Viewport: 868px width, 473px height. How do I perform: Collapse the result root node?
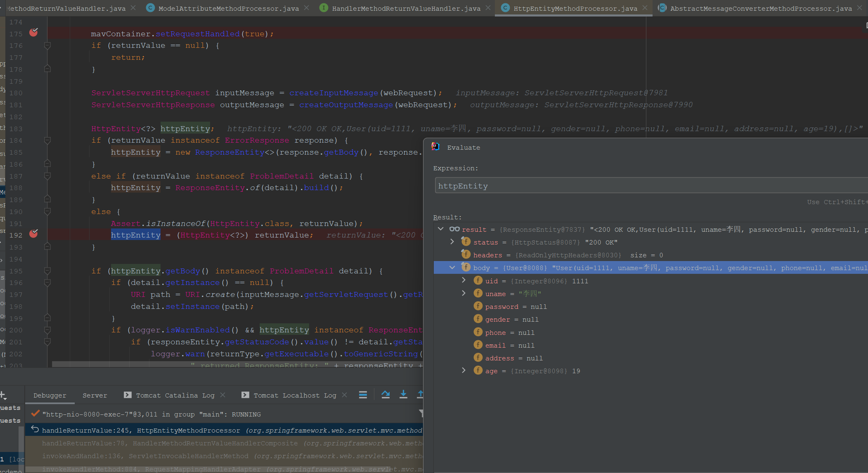point(441,229)
